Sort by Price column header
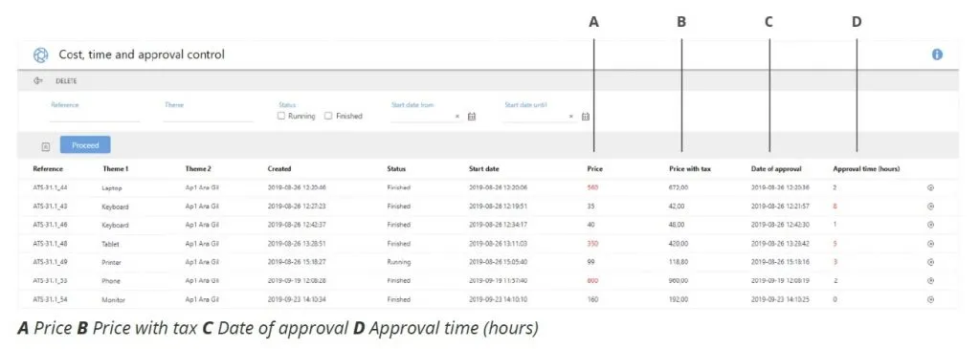 coord(595,168)
